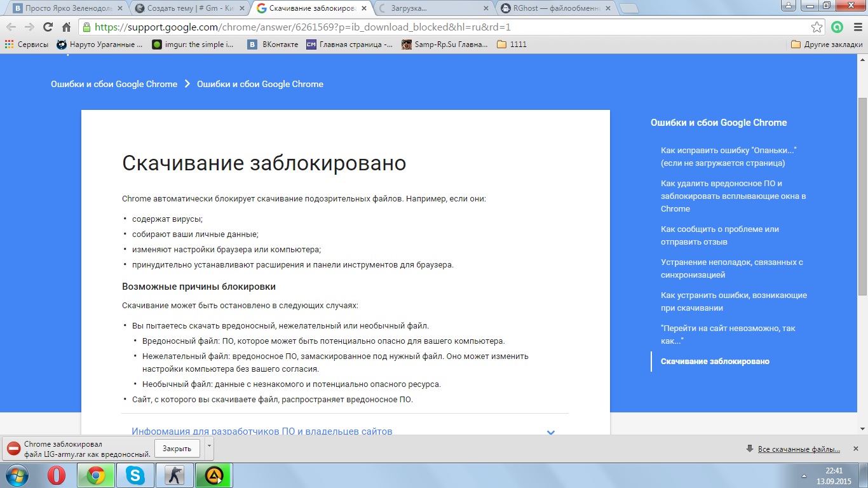Open the Другие закладки folder
The width and height of the screenshot is (868, 488).
(827, 44)
